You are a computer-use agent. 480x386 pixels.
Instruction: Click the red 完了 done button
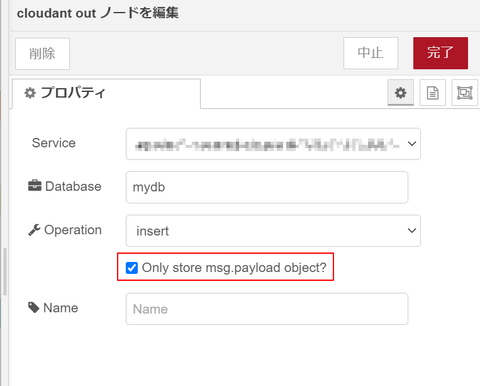pyautogui.click(x=440, y=53)
